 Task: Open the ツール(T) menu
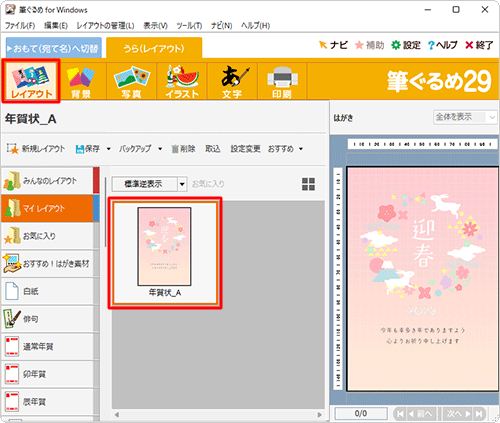click(189, 26)
